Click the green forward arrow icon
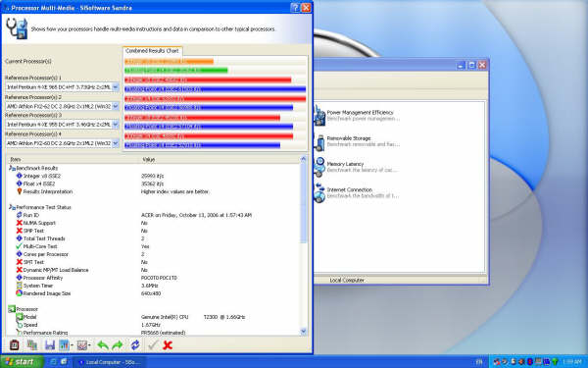 click(118, 344)
